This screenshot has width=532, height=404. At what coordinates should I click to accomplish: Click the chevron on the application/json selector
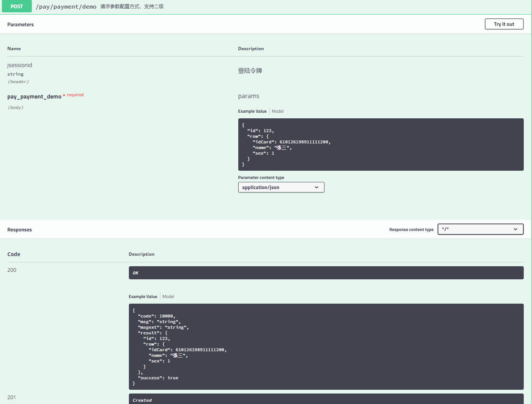pos(317,187)
